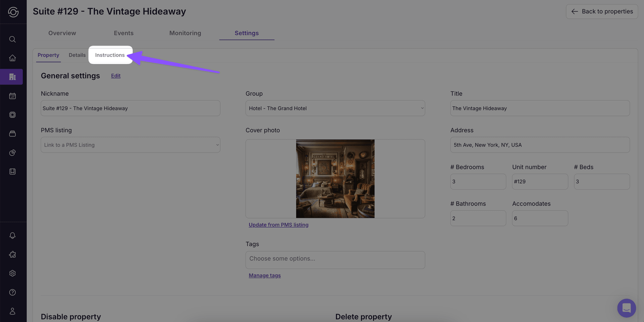View analytics via the pie chart icon
The width and height of the screenshot is (644, 322).
click(x=12, y=152)
